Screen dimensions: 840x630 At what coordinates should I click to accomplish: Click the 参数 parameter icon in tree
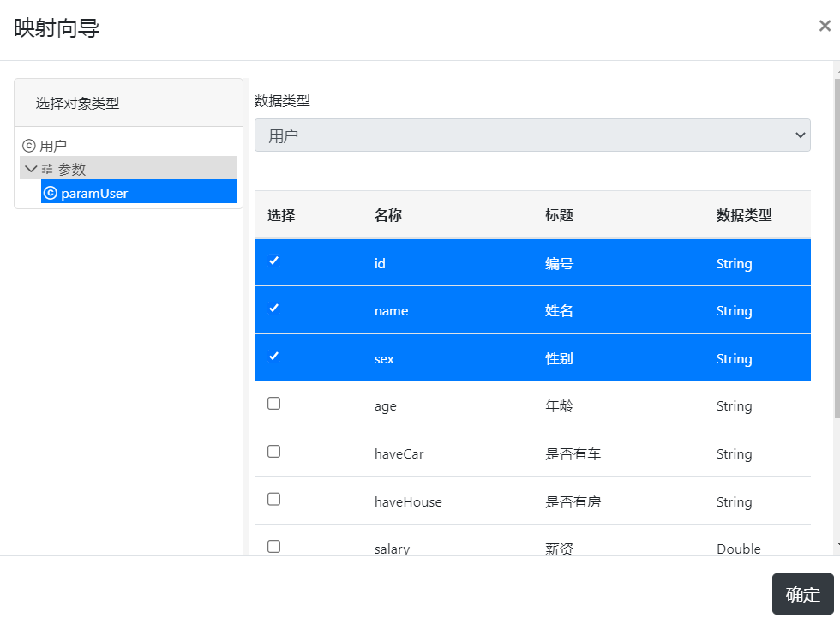[47, 170]
